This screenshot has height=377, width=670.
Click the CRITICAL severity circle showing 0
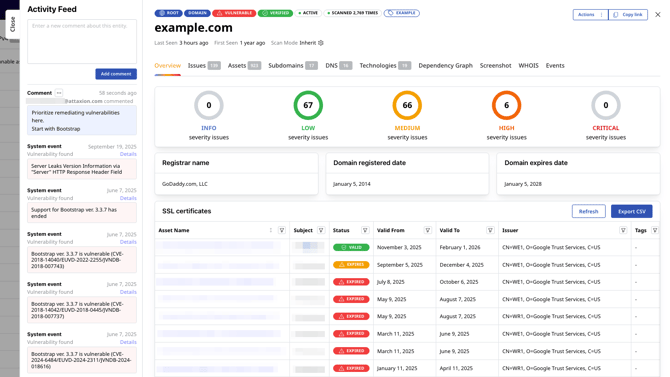605,105
